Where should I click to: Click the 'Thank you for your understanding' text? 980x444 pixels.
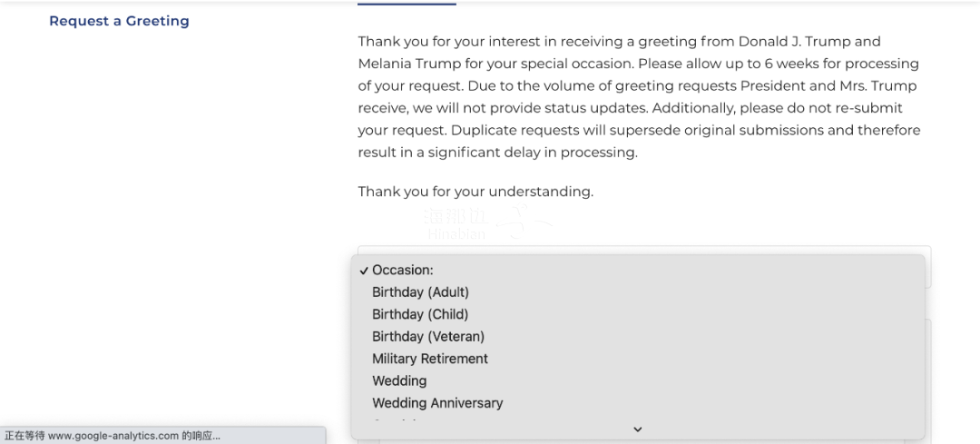pyautogui.click(x=475, y=192)
